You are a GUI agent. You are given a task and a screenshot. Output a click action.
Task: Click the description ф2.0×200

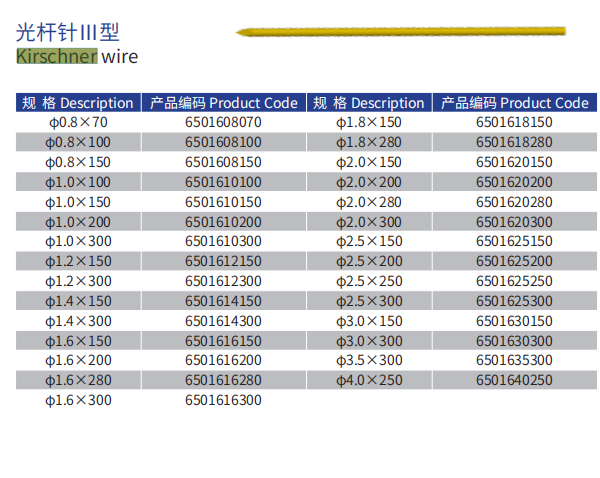(x=369, y=182)
